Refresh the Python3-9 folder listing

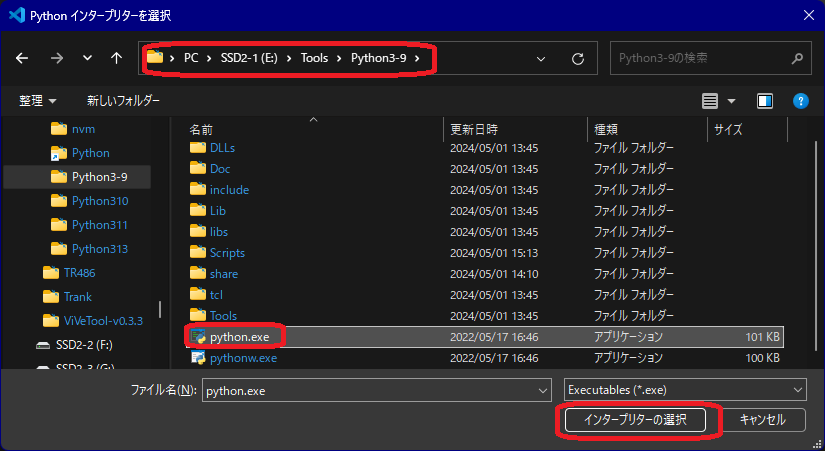tap(578, 58)
